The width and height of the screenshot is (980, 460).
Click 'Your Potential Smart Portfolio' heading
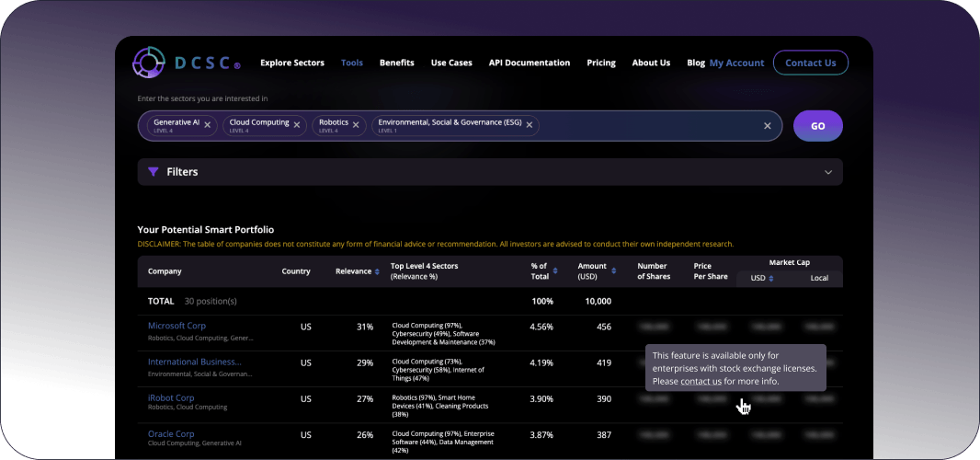pyautogui.click(x=206, y=230)
